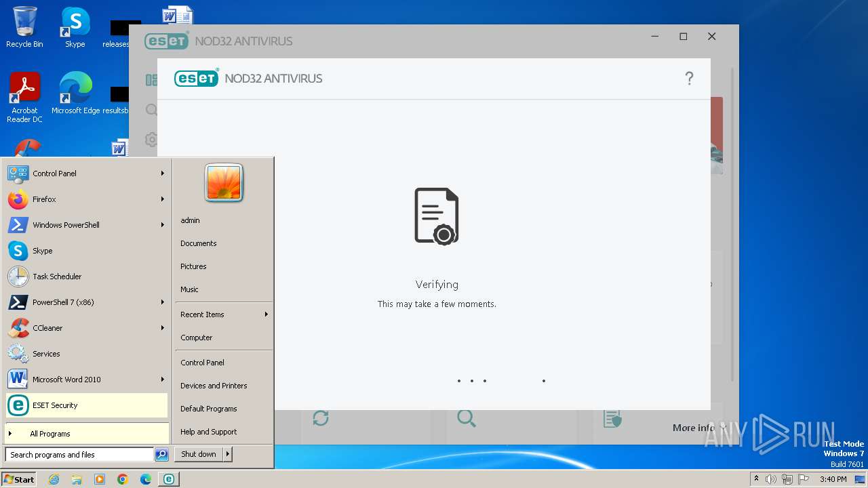Click the network tray icon
The height and width of the screenshot is (488, 868).
(x=787, y=479)
